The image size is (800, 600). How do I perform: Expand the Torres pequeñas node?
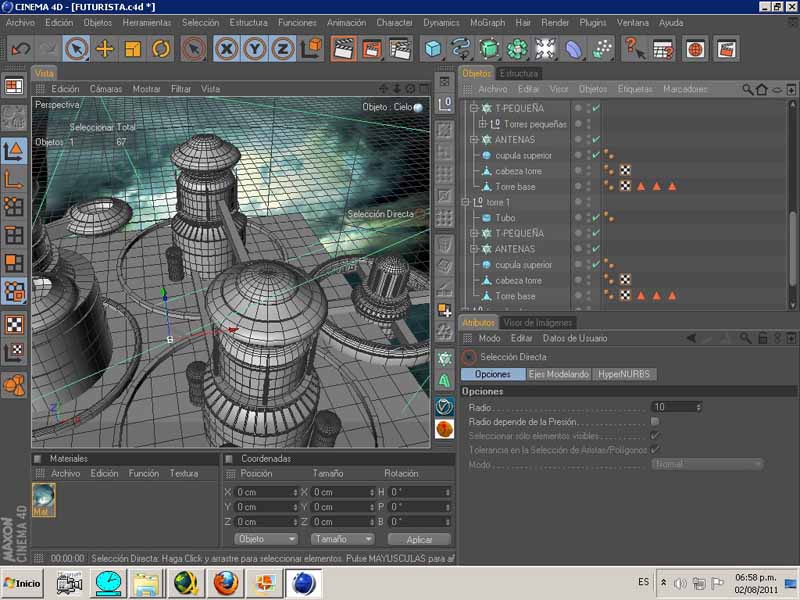(482, 124)
